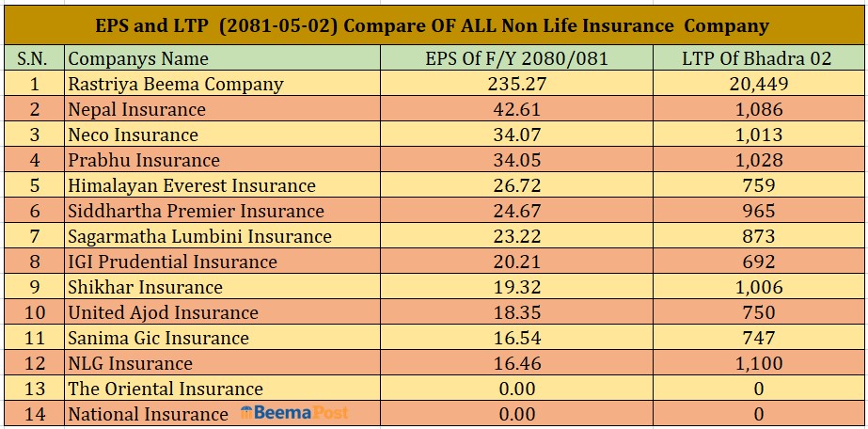Click IGI Prudential Insurance's LTP 692
This screenshot has width=868, height=429.
click(x=757, y=262)
